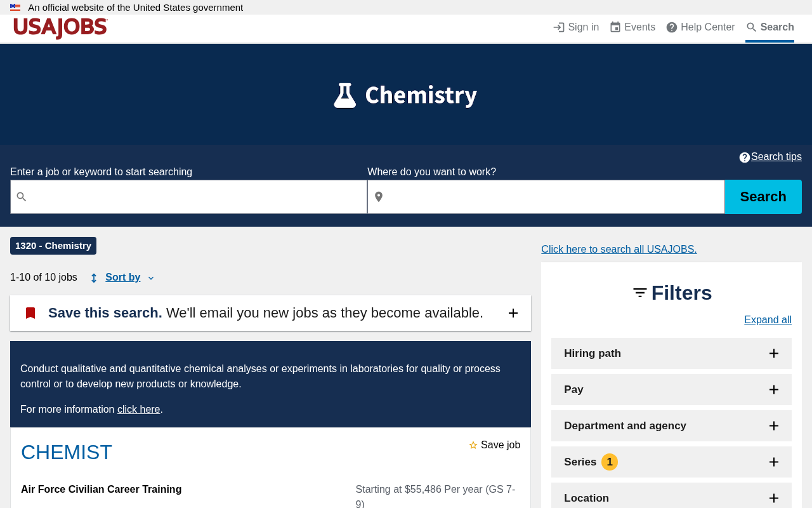The image size is (812, 508).
Task: Click the red bookmark save search icon
Action: [x=30, y=313]
